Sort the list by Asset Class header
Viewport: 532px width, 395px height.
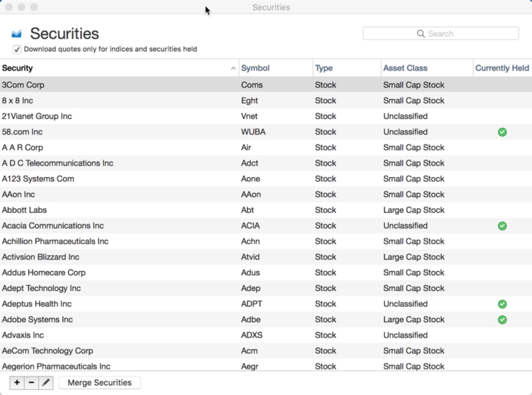pos(405,68)
